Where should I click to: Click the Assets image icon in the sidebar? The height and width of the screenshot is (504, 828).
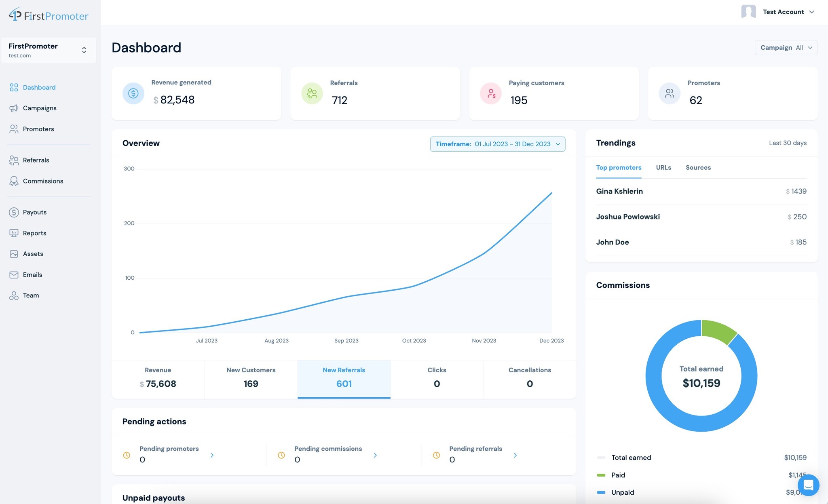(x=13, y=254)
